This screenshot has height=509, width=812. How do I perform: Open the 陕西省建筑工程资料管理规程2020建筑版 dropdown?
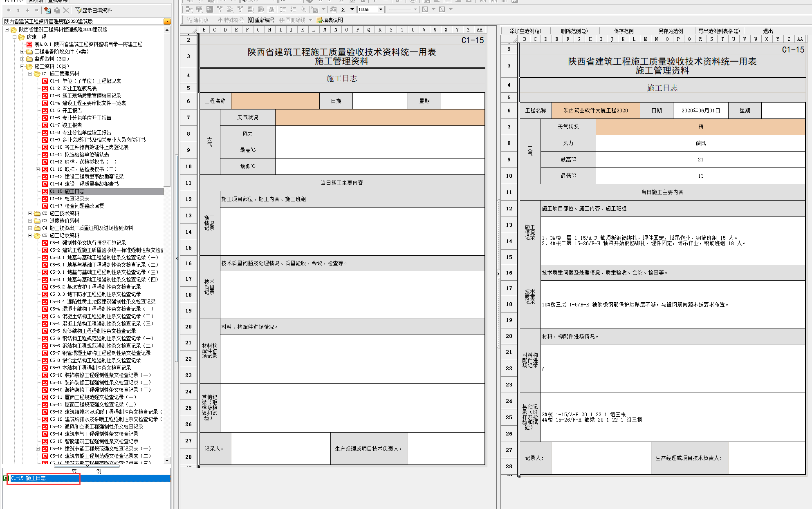pos(167,21)
